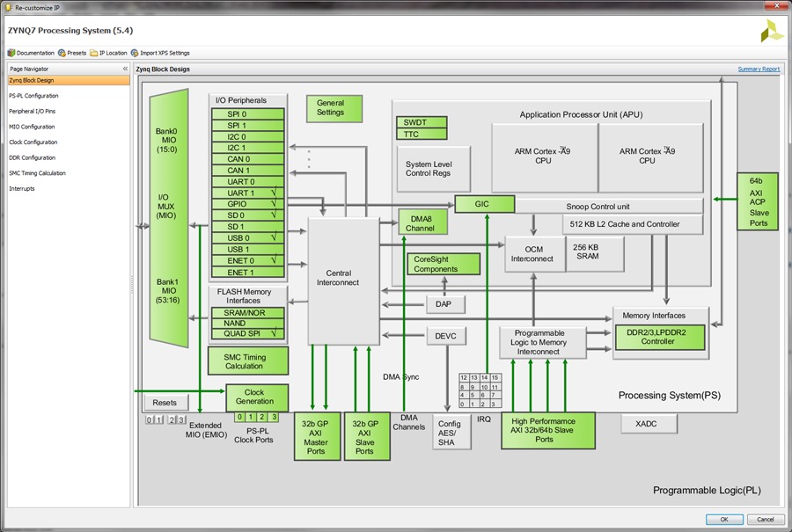Dismiss the dialog with the Cancel button

[x=766, y=519]
